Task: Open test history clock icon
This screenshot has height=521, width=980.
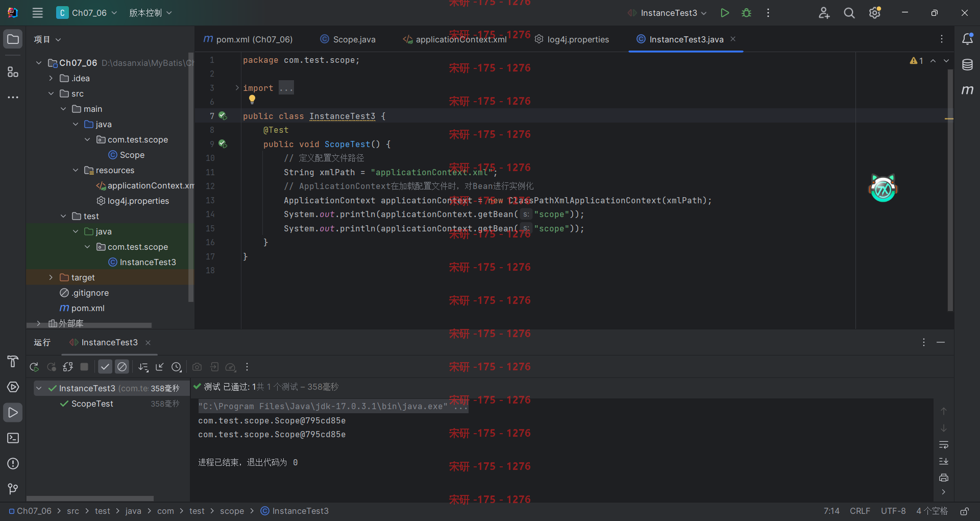Action: coord(177,367)
